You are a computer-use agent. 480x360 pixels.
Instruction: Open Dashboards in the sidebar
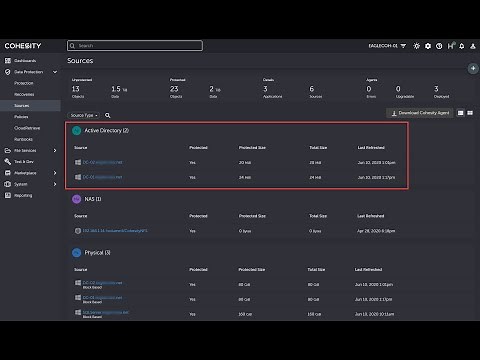click(25, 61)
